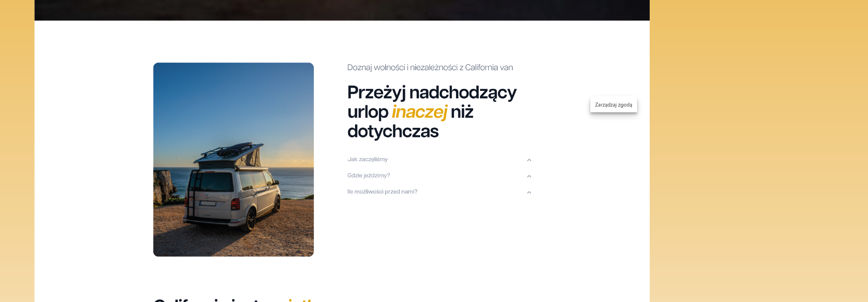Click the sky area of the van photo
Screen dimensions: 868x302
coord(233,100)
